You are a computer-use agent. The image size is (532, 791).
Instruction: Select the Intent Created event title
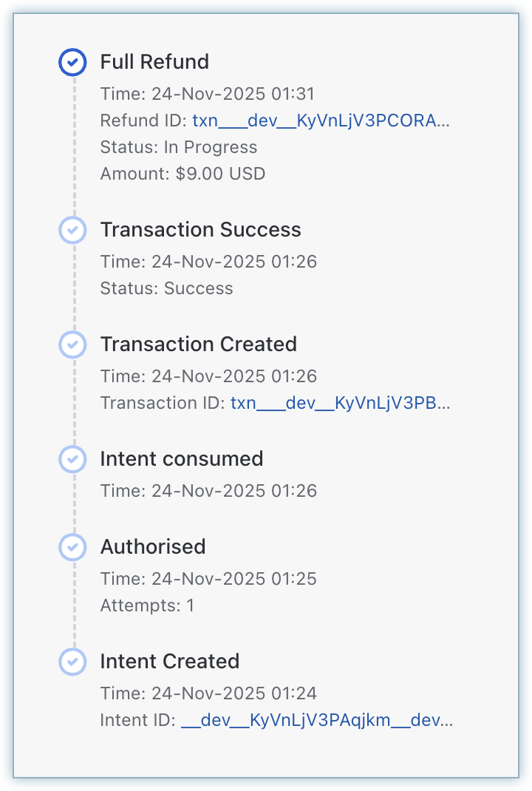pos(169,662)
